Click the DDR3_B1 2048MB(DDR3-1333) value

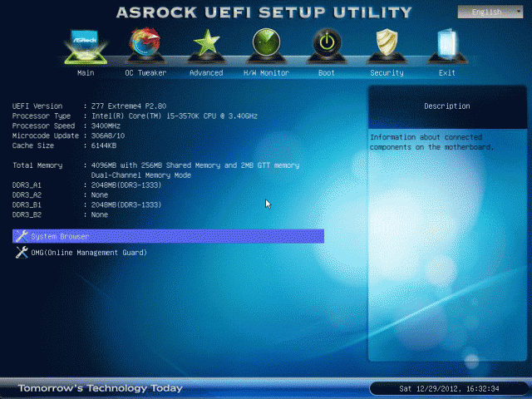[x=126, y=204]
